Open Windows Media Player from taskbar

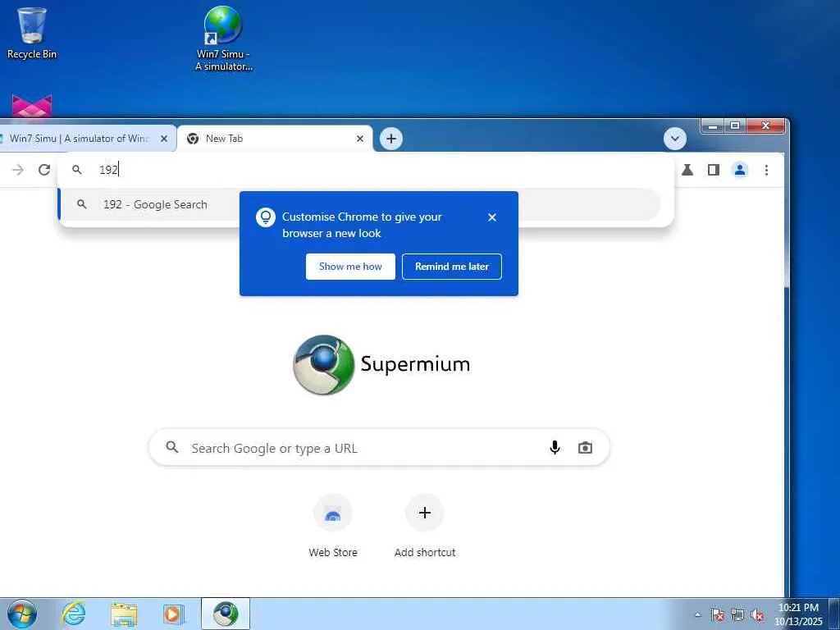pyautogui.click(x=174, y=614)
